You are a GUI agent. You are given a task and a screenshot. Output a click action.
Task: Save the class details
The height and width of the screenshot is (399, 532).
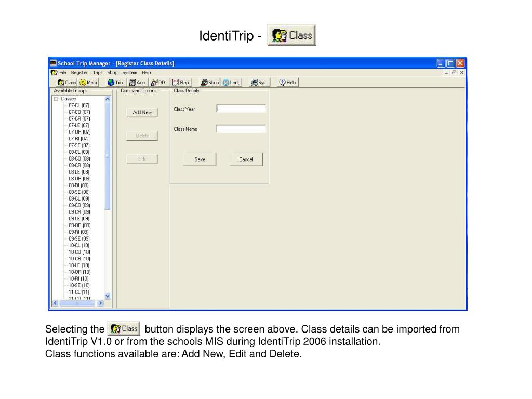199,159
